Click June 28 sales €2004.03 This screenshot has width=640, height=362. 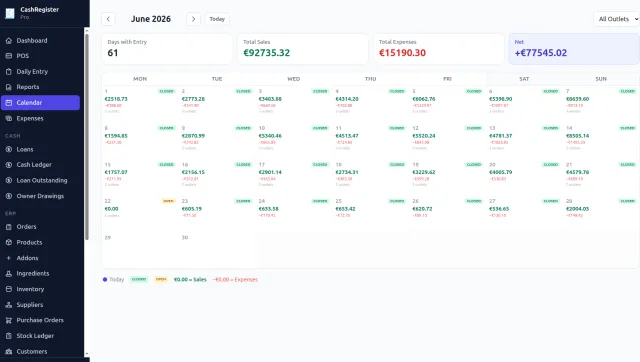coord(577,209)
